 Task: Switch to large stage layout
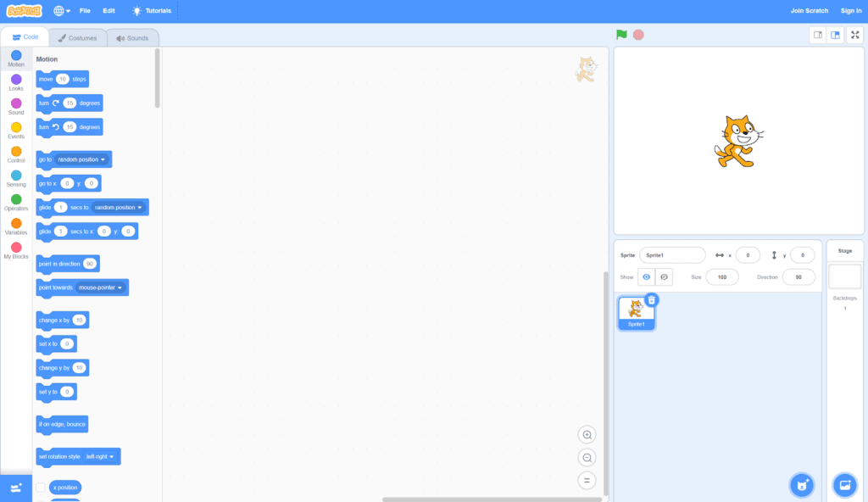pos(835,35)
